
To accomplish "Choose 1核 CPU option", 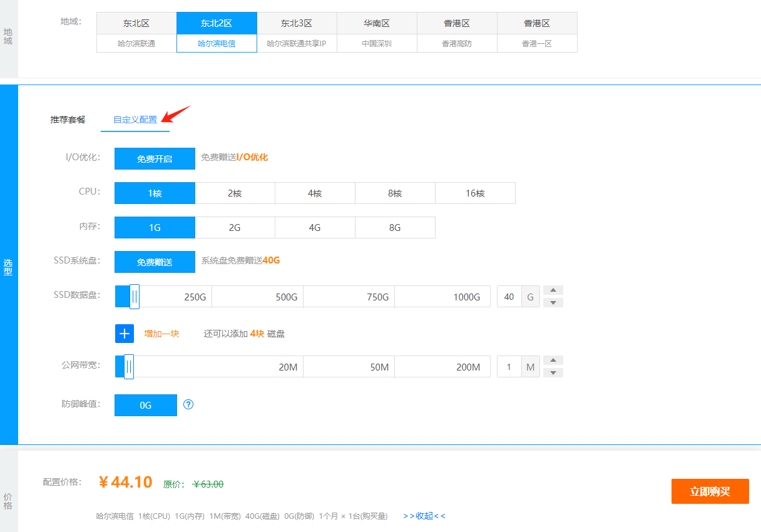I will click(155, 193).
